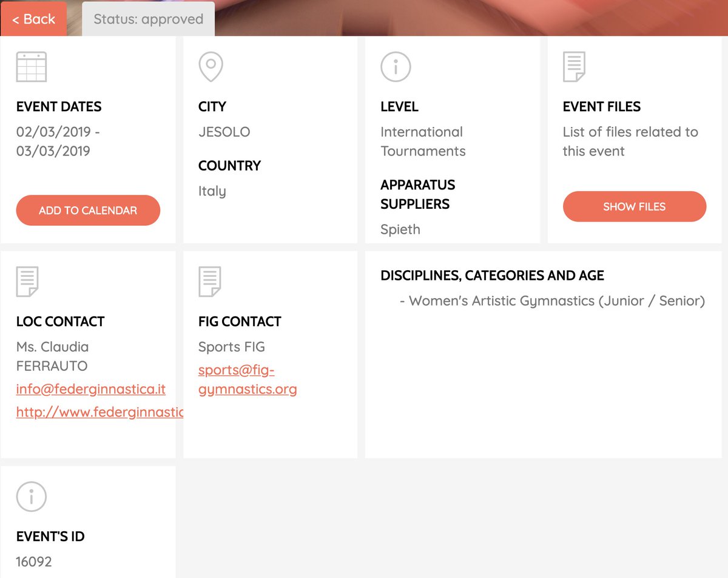The width and height of the screenshot is (728, 578).
Task: Click the location pin icon above City
Action: 211,67
